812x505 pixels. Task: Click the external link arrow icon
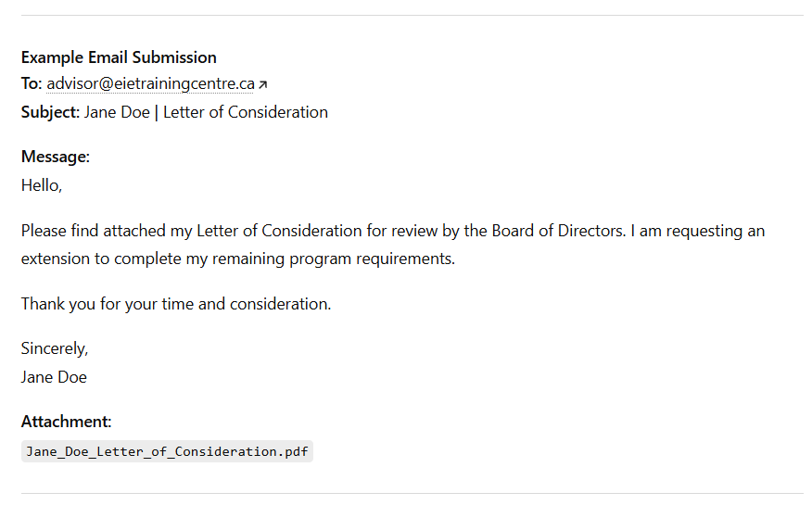[x=262, y=85]
